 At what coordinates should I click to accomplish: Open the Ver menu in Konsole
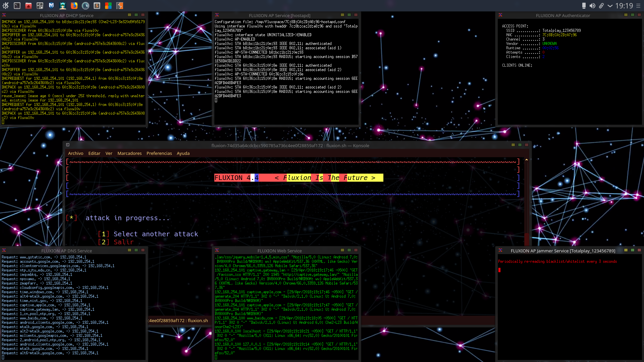109,153
